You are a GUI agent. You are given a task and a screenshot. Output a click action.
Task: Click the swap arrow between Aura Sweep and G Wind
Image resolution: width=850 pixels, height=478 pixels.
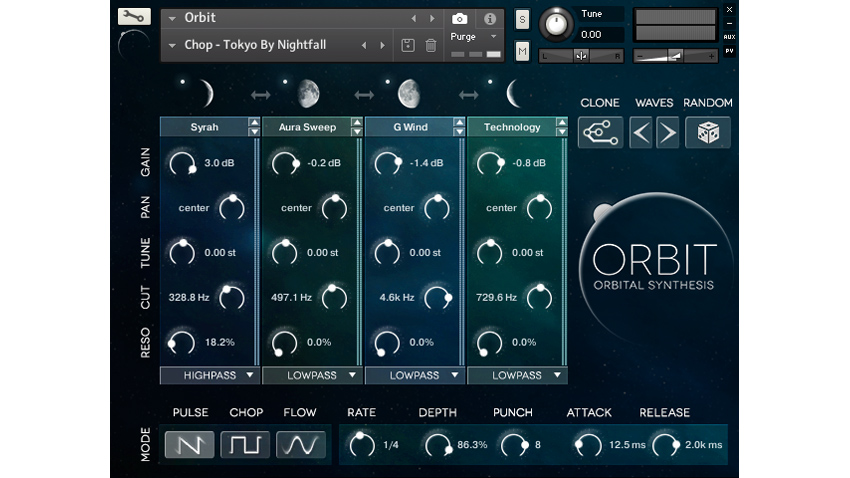coord(364,95)
